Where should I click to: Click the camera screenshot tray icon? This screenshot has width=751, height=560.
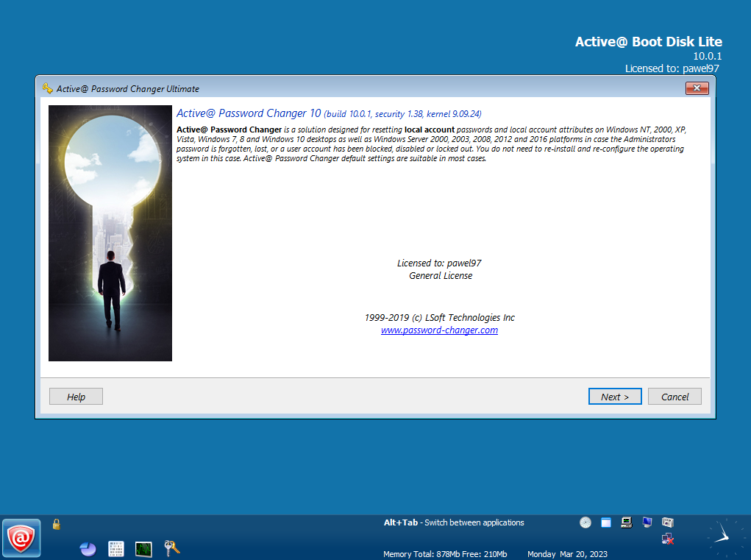668,522
